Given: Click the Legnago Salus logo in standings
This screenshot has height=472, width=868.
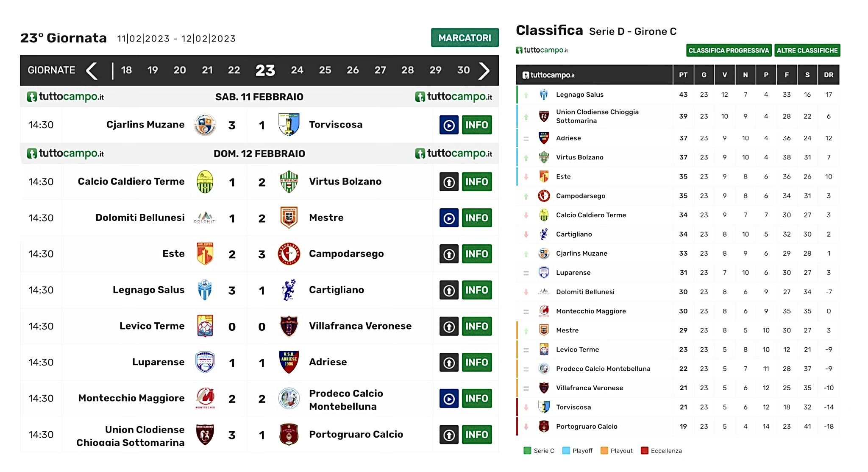Looking at the screenshot, I should click(x=544, y=95).
